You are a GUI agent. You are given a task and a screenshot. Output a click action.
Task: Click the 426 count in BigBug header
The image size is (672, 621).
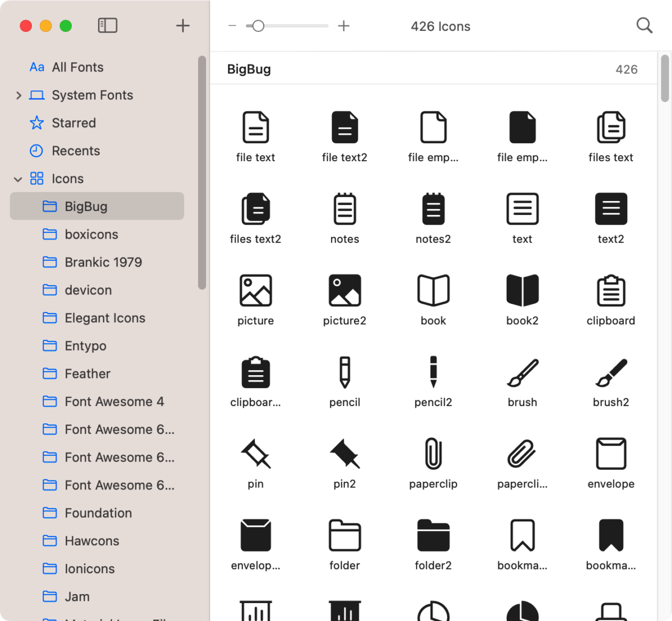[x=627, y=69]
